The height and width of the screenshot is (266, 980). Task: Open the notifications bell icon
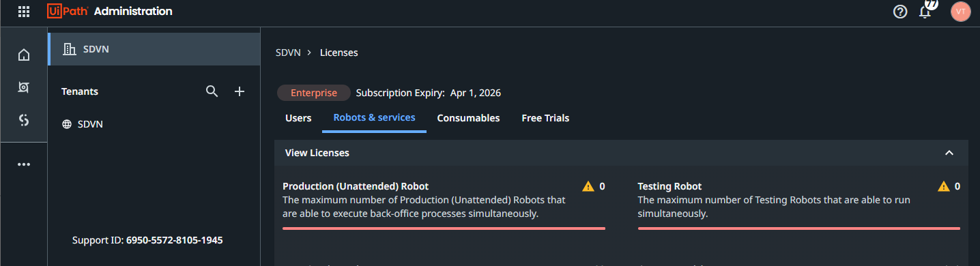[925, 12]
